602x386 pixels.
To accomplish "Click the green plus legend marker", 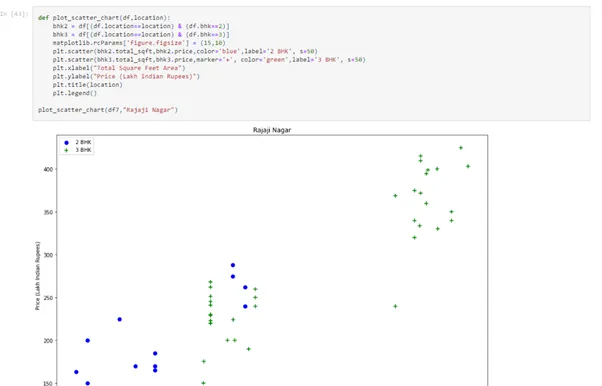I will 66,151.
